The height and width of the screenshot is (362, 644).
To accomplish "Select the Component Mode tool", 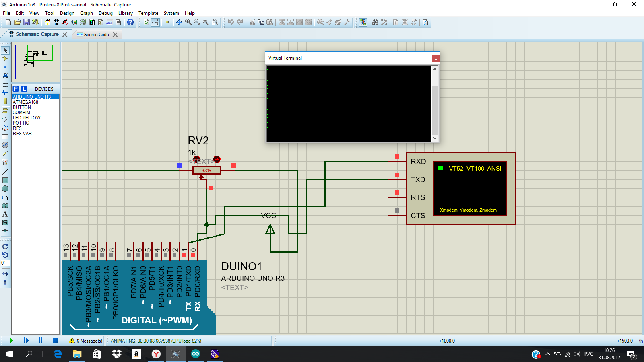I will [5, 59].
